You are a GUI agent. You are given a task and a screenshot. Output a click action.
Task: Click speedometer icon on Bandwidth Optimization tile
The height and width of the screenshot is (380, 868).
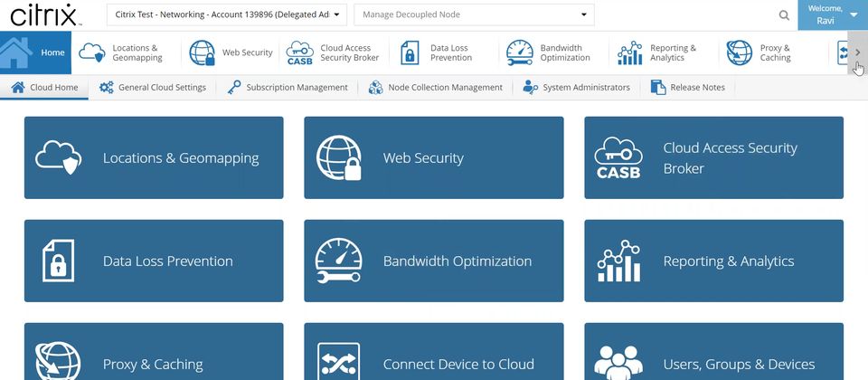tap(338, 261)
